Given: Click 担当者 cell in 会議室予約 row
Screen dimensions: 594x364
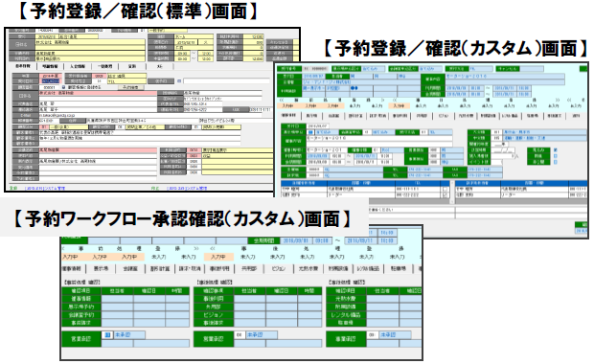Looking at the screenshot, I should point(117,315).
